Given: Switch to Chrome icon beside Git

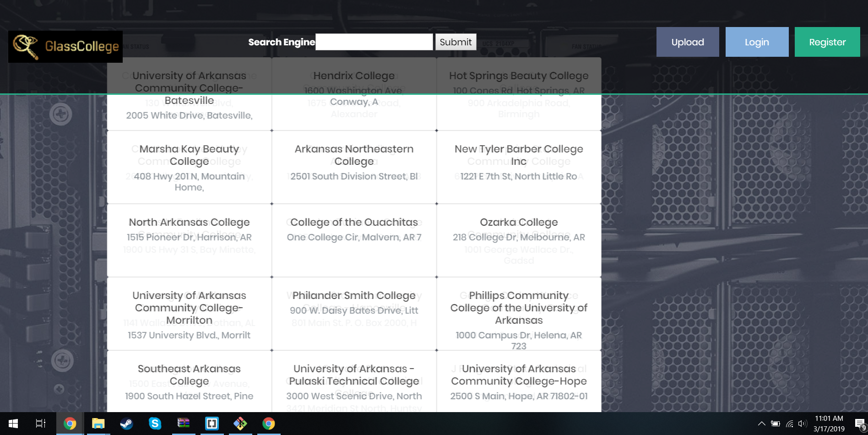Looking at the screenshot, I should coord(268,424).
